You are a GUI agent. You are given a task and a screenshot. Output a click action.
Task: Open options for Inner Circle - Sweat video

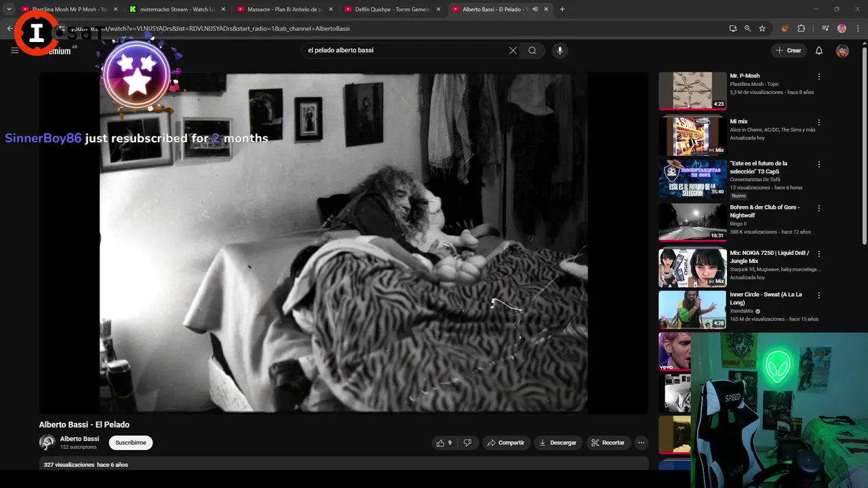click(x=818, y=296)
